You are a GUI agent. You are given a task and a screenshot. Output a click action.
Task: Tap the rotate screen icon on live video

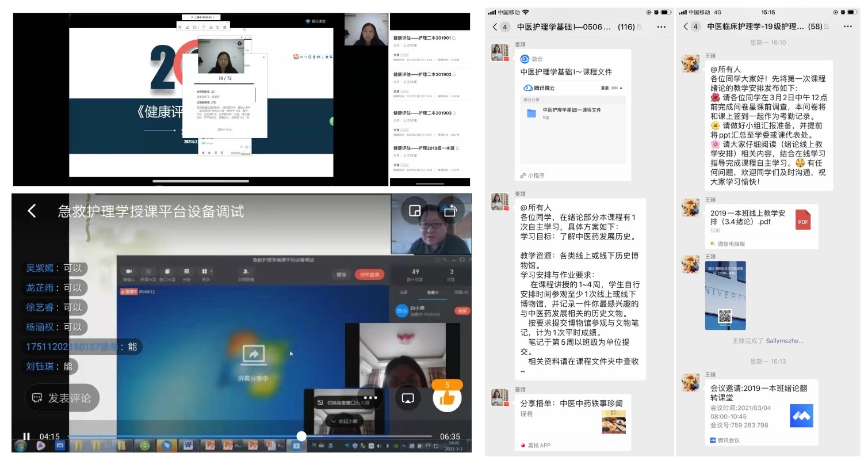point(450,211)
